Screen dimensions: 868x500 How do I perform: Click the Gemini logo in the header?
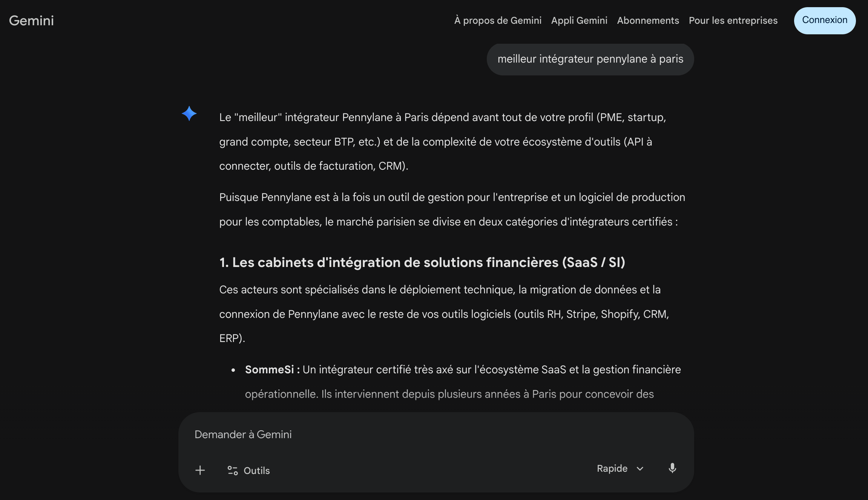click(x=31, y=20)
